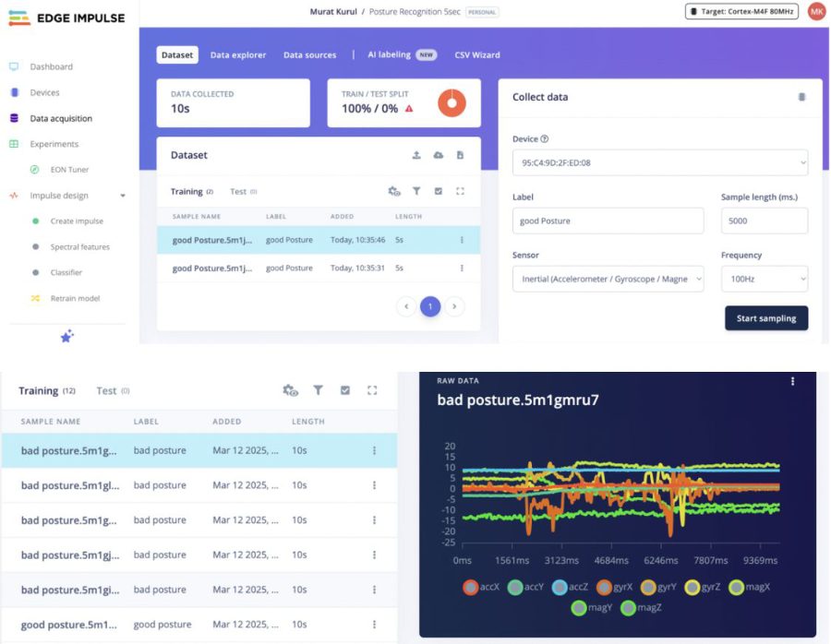Toggle gyrY series in chart legend
The height and width of the screenshot is (644, 831).
[659, 587]
